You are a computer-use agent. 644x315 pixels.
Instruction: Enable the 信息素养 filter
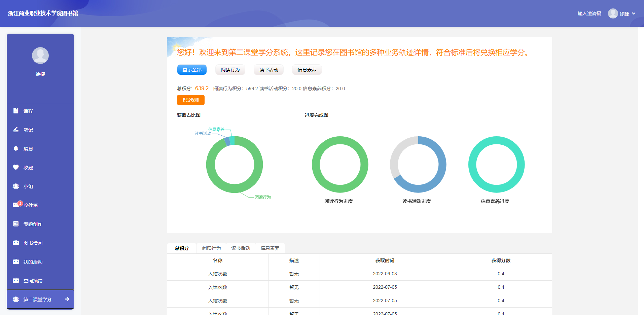tap(307, 70)
